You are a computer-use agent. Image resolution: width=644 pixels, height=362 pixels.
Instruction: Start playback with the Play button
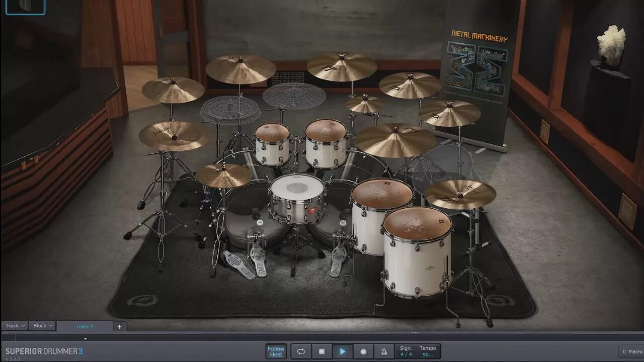[x=343, y=351]
